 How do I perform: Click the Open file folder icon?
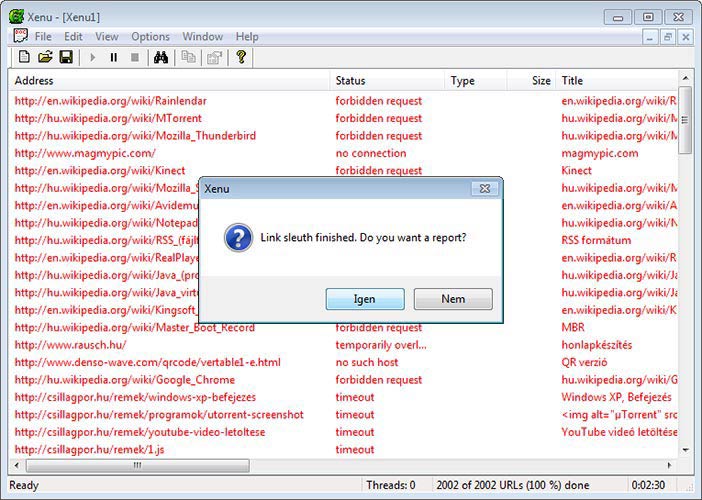pos(45,57)
